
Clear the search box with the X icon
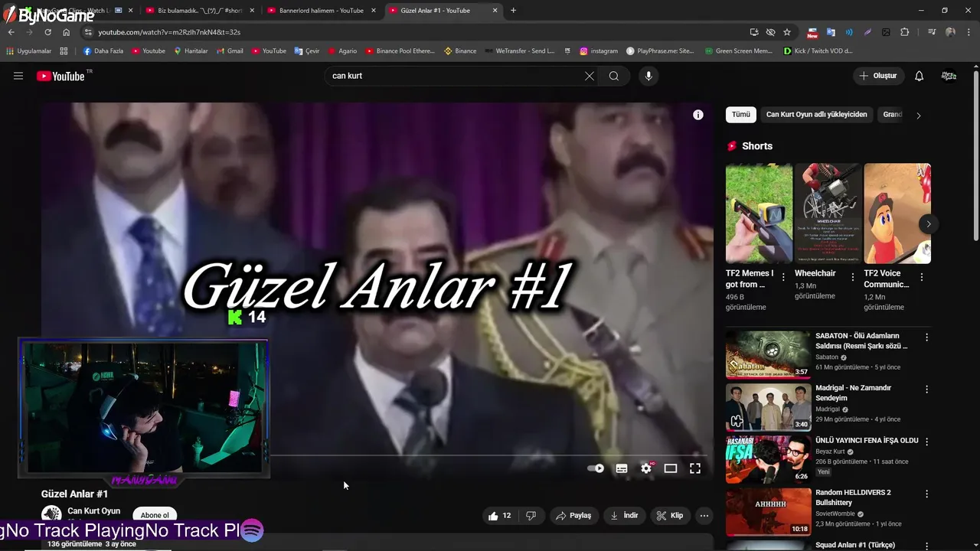[590, 76]
